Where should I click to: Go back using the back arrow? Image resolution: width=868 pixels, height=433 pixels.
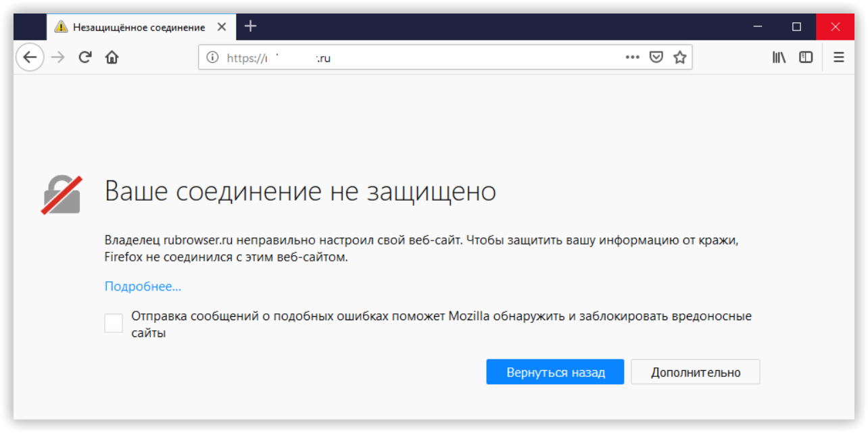(29, 57)
